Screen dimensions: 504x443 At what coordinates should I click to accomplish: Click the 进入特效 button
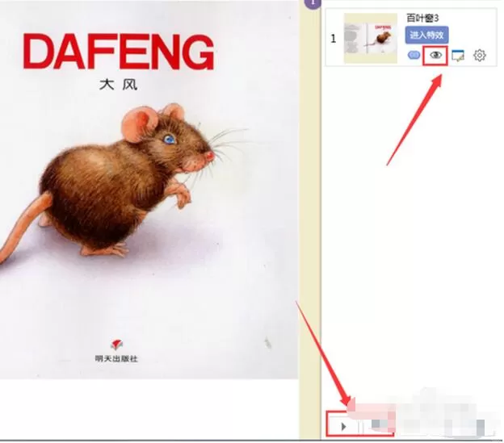click(426, 35)
